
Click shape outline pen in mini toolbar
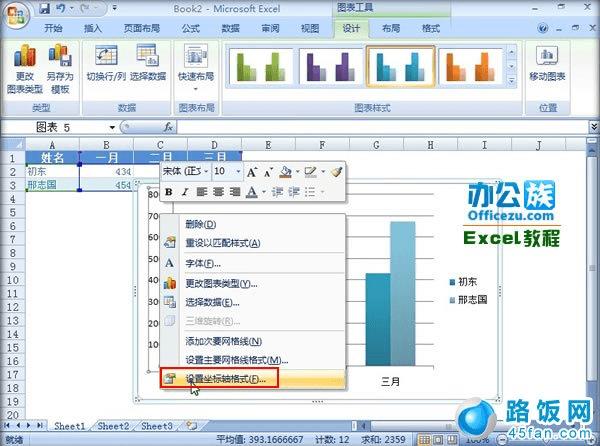tap(310, 172)
